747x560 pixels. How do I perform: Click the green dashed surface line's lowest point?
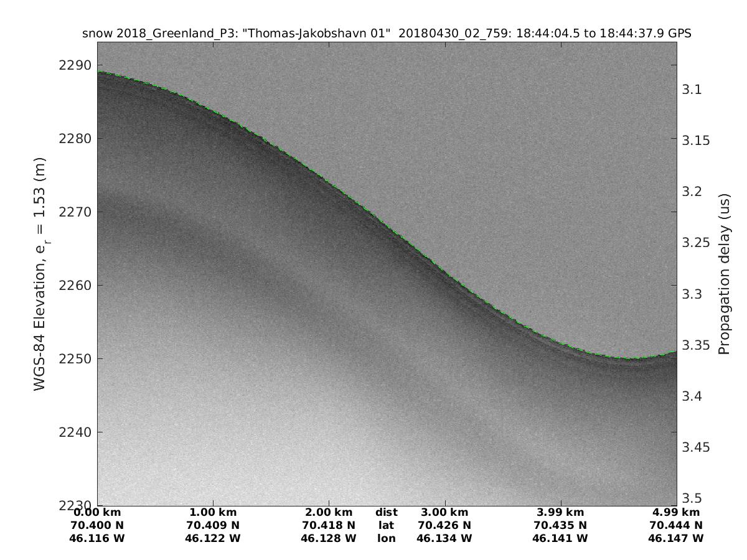click(629, 358)
